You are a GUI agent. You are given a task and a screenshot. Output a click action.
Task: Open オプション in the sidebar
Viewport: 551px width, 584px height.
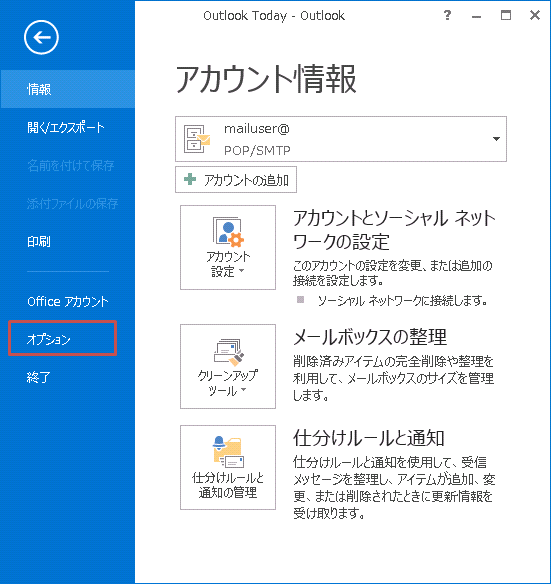coord(63,339)
